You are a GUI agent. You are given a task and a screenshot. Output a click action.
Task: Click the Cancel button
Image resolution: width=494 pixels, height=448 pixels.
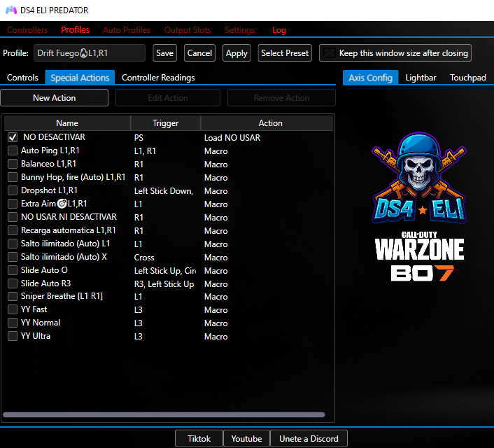pos(199,53)
